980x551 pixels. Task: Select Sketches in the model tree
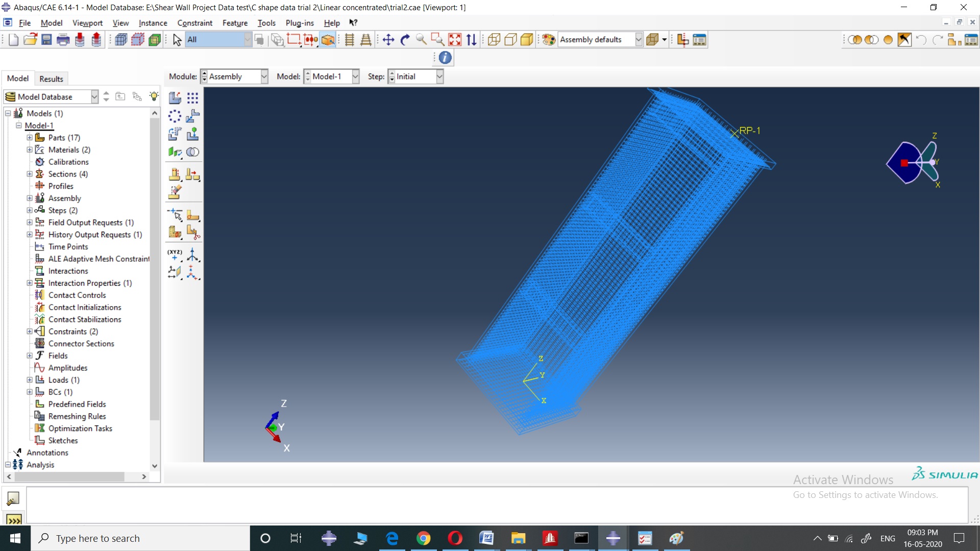pyautogui.click(x=63, y=440)
